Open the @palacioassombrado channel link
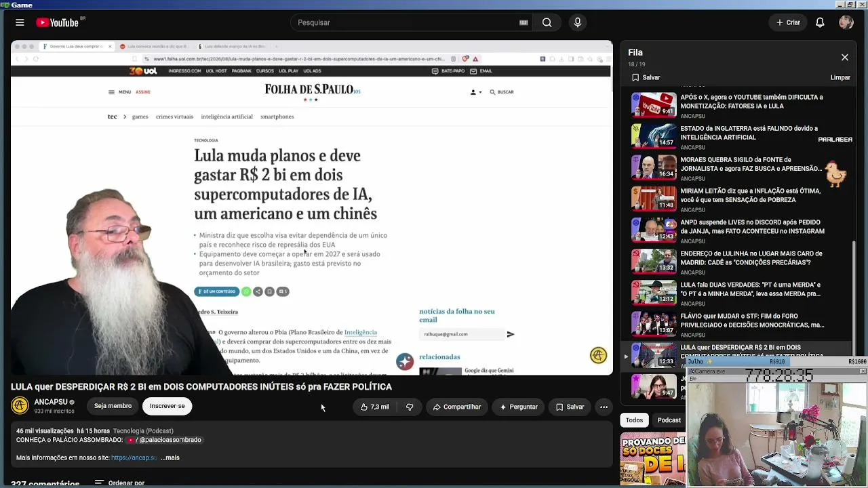 165,440
